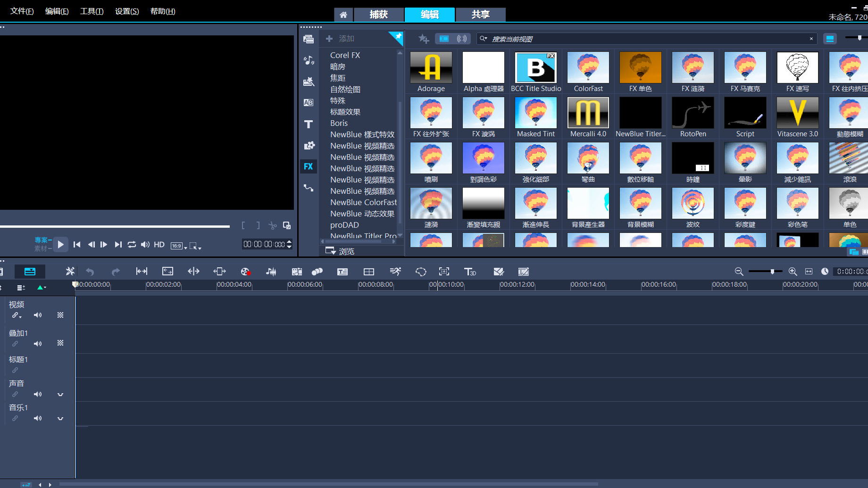Mute the 声音 track speaker
This screenshot has height=488, width=868.
coord(38,394)
